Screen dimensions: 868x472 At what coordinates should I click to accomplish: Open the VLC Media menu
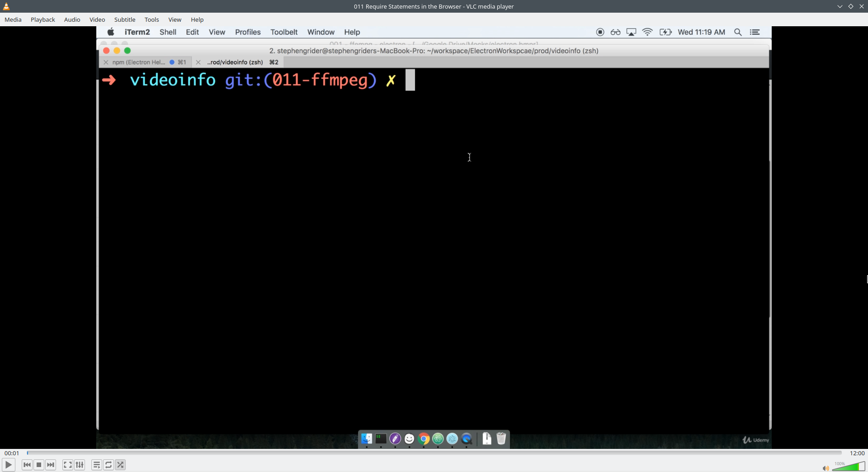coord(13,19)
